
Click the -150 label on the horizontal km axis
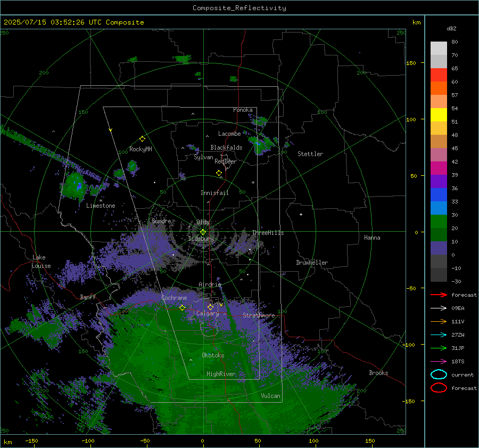tap(31, 441)
